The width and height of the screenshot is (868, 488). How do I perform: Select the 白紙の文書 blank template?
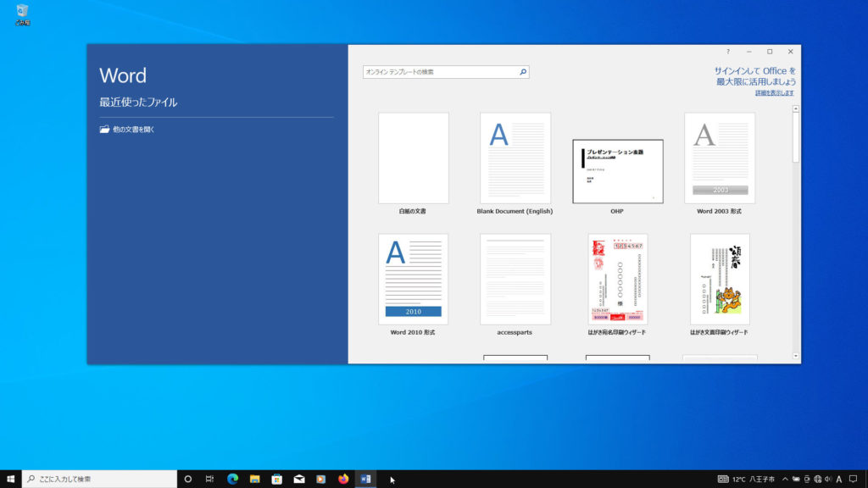[x=413, y=158]
